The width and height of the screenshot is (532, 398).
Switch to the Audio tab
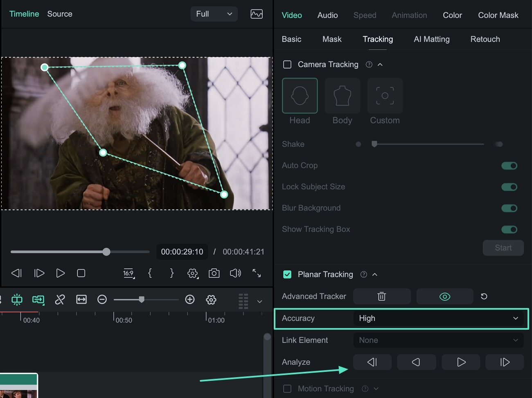point(328,15)
